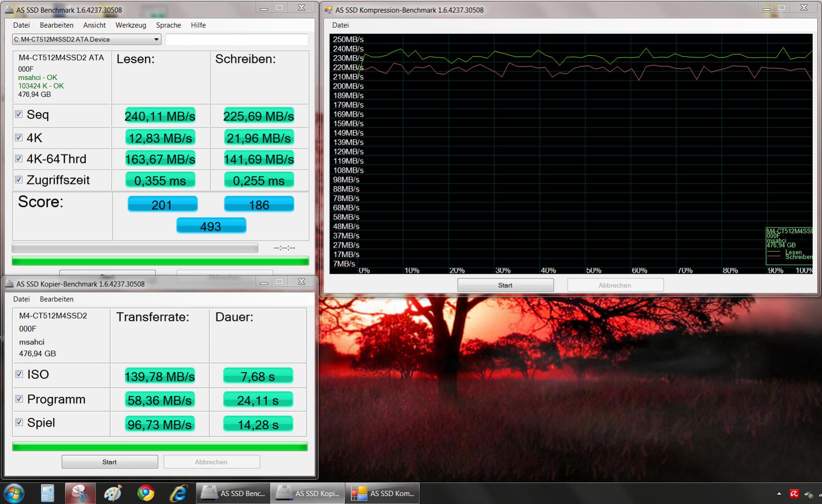Click the ISO transfer rate 139,78 MB/s
This screenshot has width=822, height=504.
tap(160, 376)
